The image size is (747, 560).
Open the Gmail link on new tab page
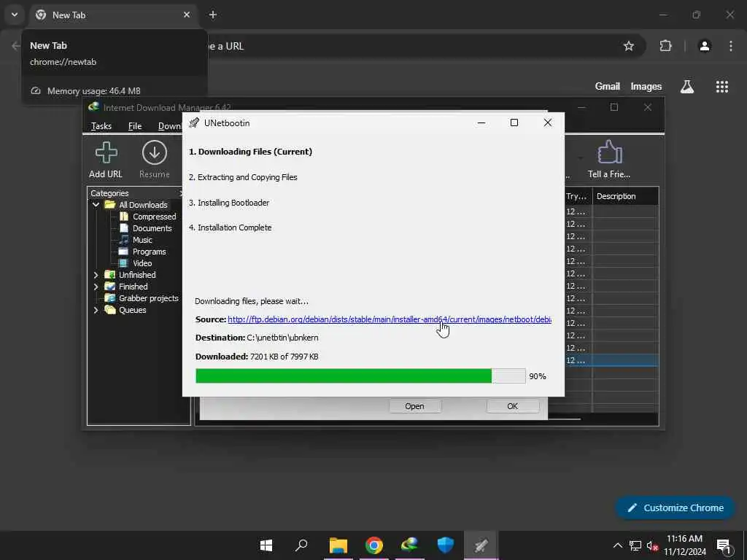coord(608,86)
